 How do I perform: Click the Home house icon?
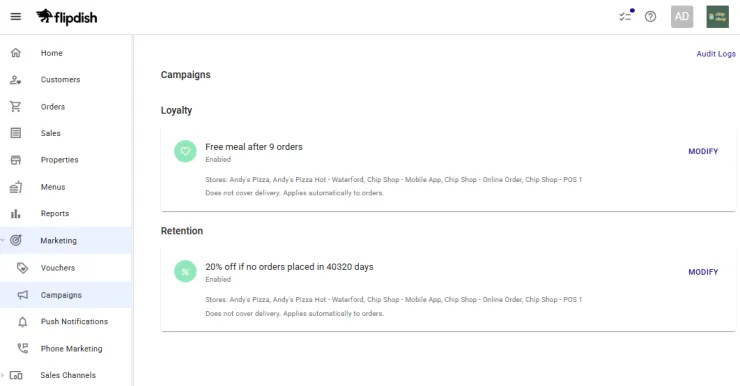click(16, 52)
